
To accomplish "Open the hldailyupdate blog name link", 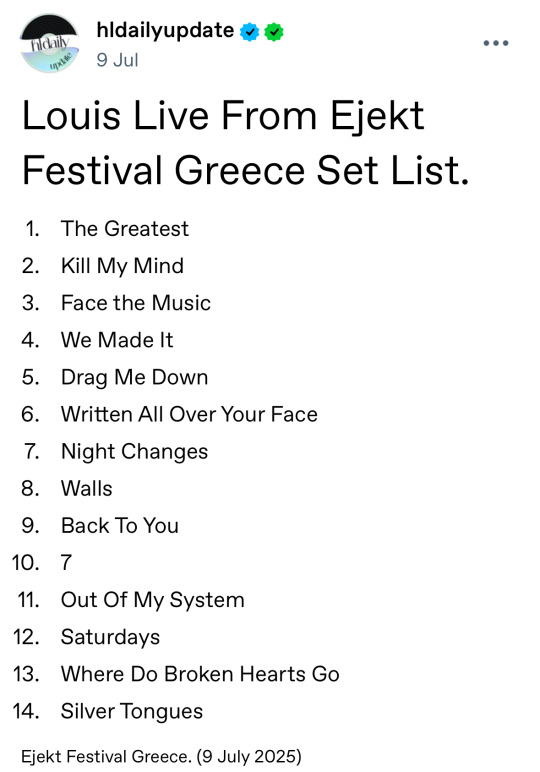I will click(x=165, y=31).
